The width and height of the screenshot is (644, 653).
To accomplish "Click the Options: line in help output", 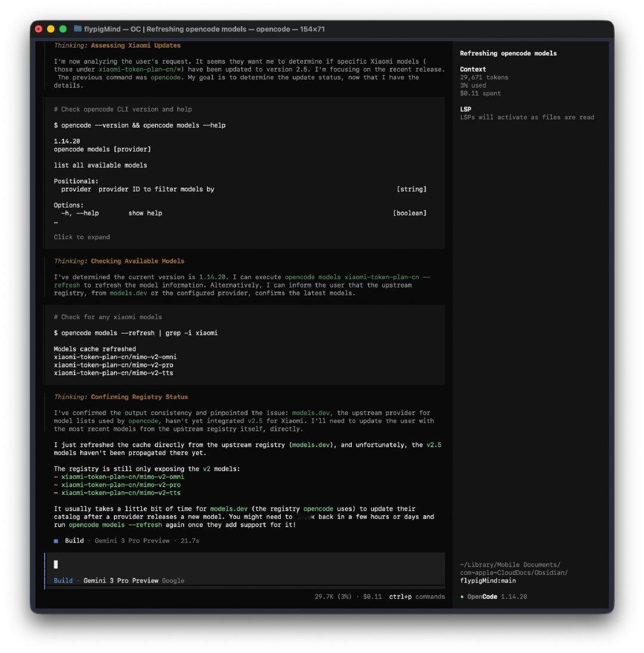I will [x=69, y=205].
